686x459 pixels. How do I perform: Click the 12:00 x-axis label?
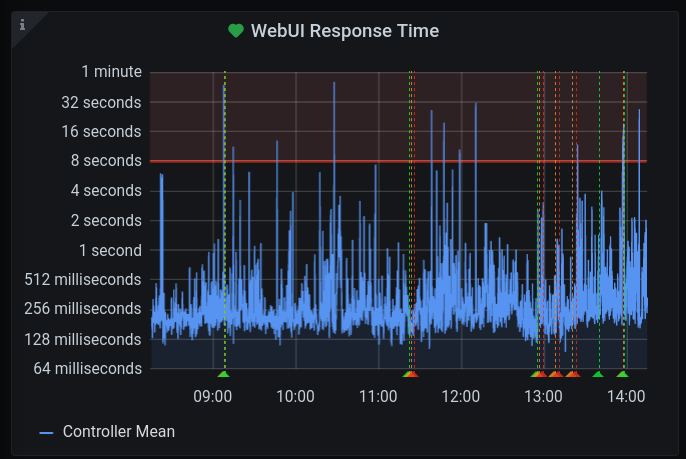461,396
